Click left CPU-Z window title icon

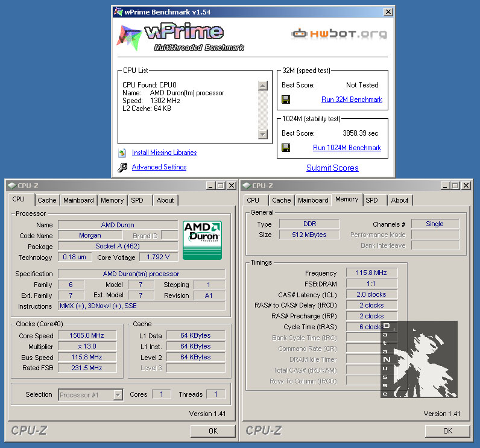pyautogui.click(x=12, y=186)
